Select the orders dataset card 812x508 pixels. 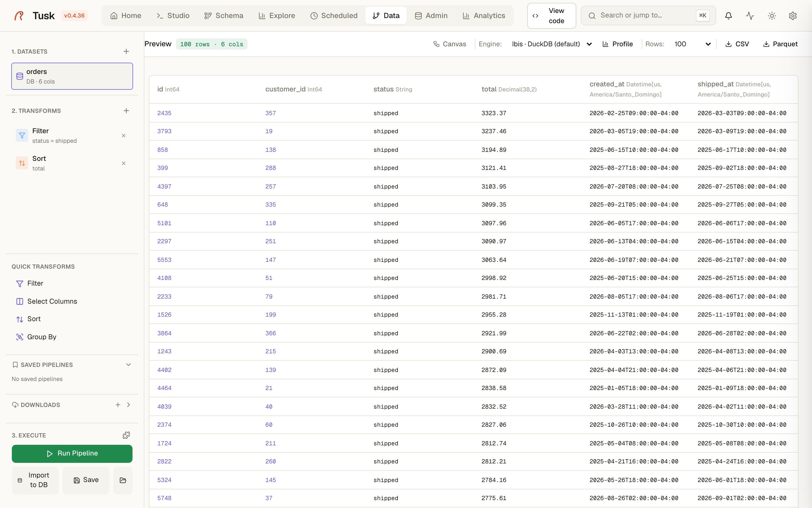coord(72,76)
